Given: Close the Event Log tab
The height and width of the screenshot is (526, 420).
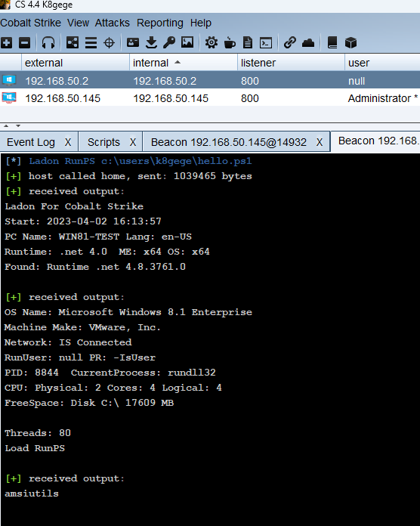Looking at the screenshot, I should [68, 142].
